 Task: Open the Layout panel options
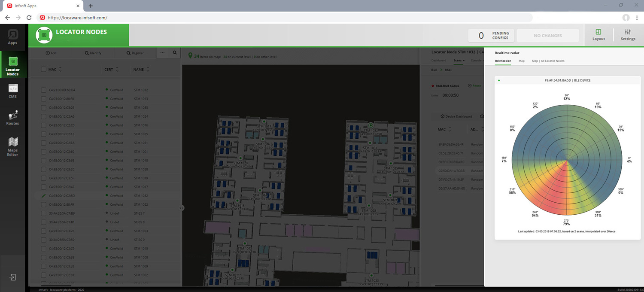[598, 35]
